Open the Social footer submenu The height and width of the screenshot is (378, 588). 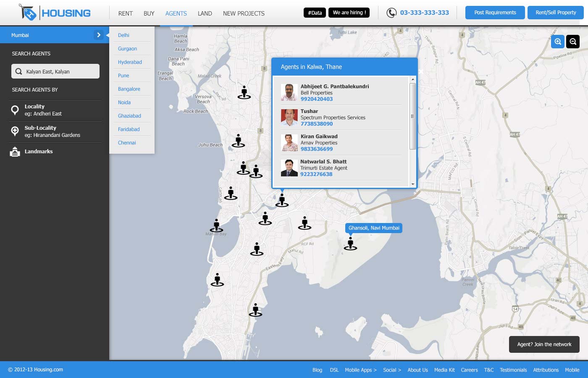coord(392,370)
